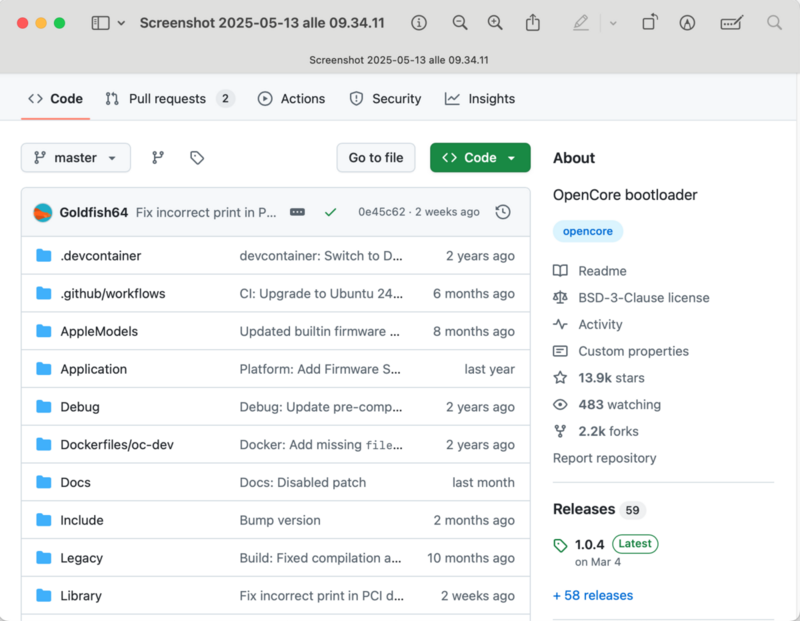
Task: Click the 483 watching link
Action: tap(607, 405)
